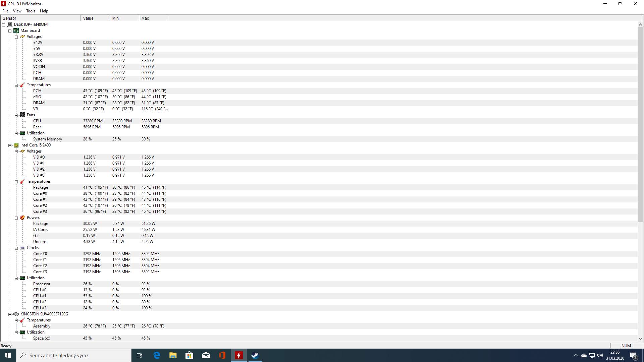Collapse the Mainboard Voltages section
The height and width of the screenshot is (362, 644).
(16, 37)
